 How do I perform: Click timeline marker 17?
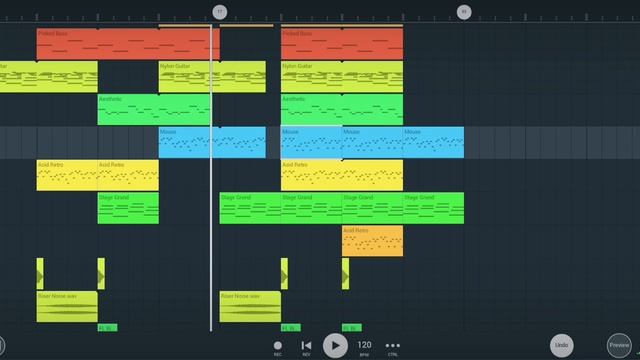click(220, 12)
